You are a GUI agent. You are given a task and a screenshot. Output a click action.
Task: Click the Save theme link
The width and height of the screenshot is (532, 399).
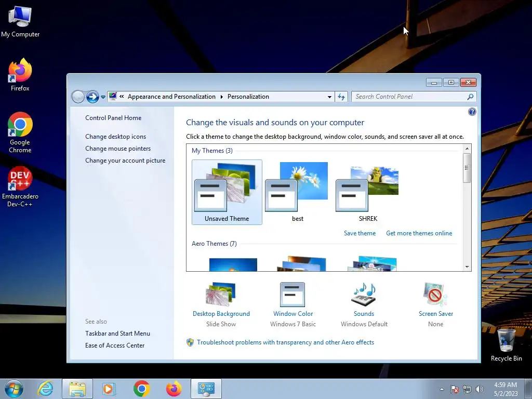pos(360,233)
